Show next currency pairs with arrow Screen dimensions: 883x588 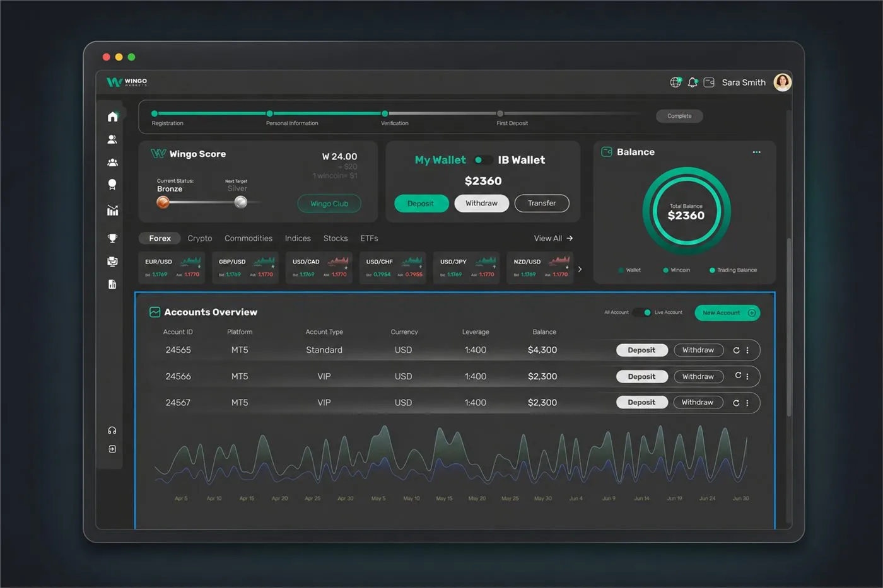(580, 269)
